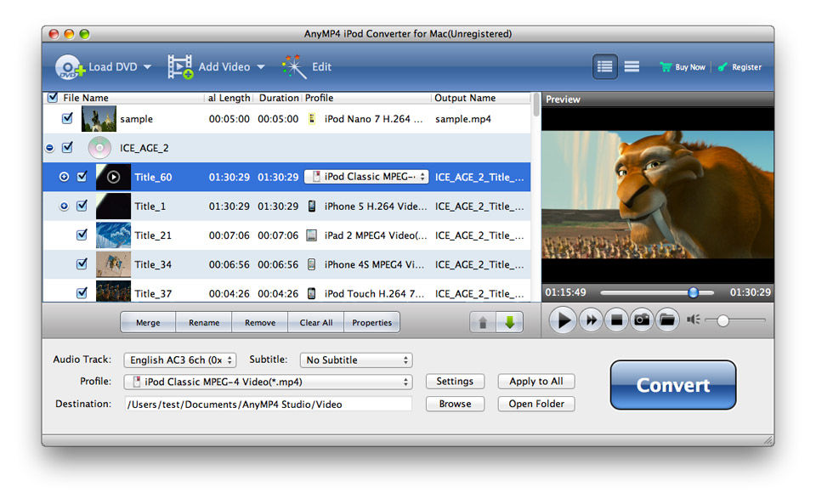Uncheck the Title_37 checkbox
The image size is (816, 504).
(82, 293)
